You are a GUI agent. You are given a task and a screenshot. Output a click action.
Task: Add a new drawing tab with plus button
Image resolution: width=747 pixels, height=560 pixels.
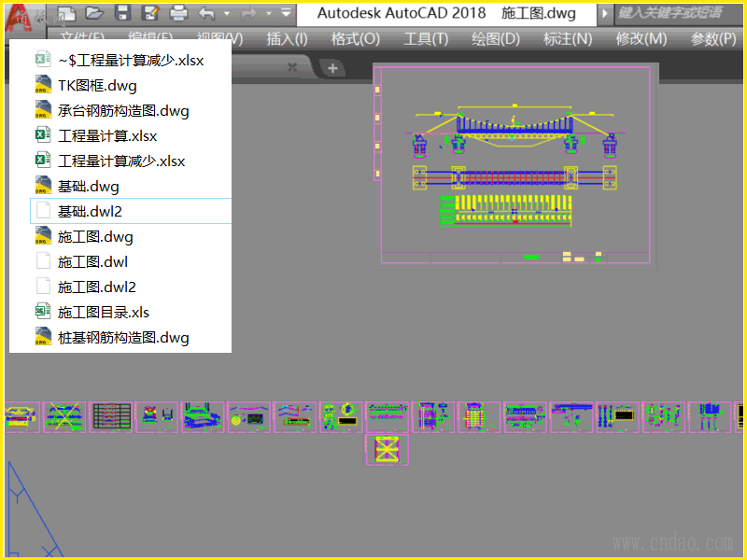[332, 68]
